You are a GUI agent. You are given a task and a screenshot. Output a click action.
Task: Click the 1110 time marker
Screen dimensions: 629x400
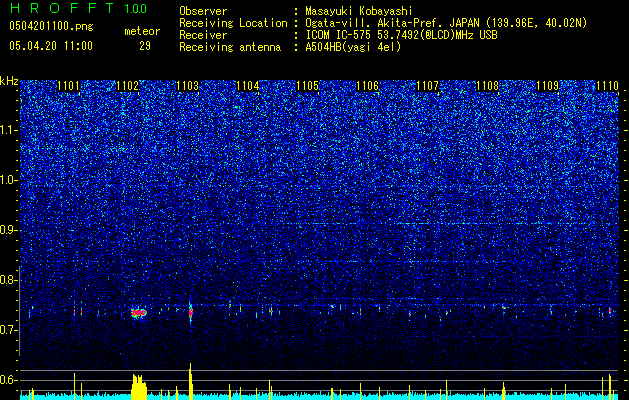[x=607, y=86]
